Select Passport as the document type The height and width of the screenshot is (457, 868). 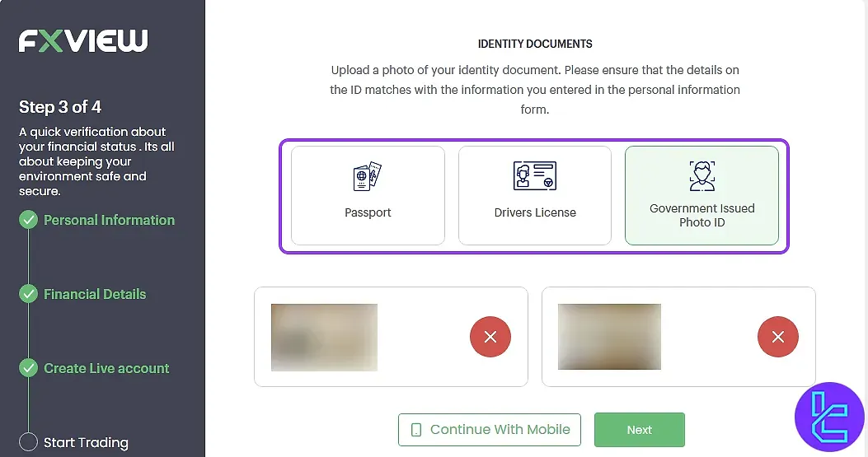click(368, 196)
